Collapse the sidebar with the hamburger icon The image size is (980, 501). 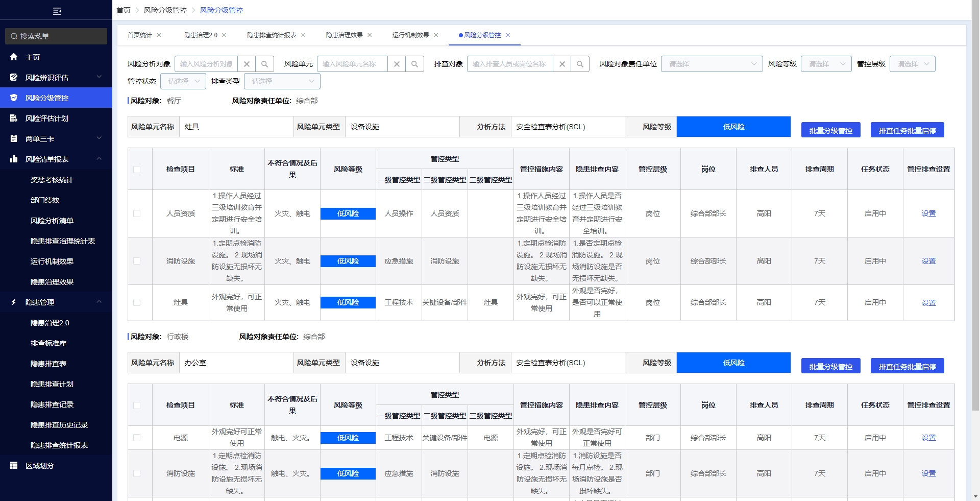57,11
